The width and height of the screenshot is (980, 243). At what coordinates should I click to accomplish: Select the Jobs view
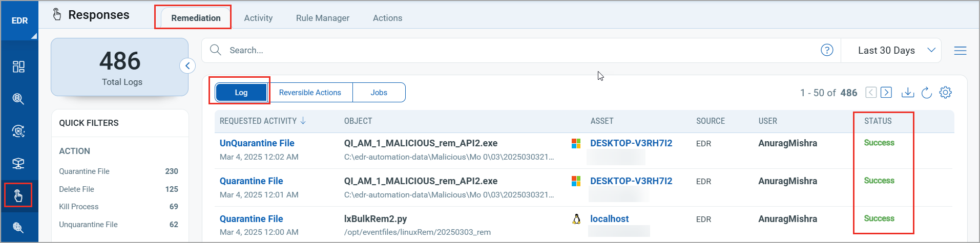[379, 93]
